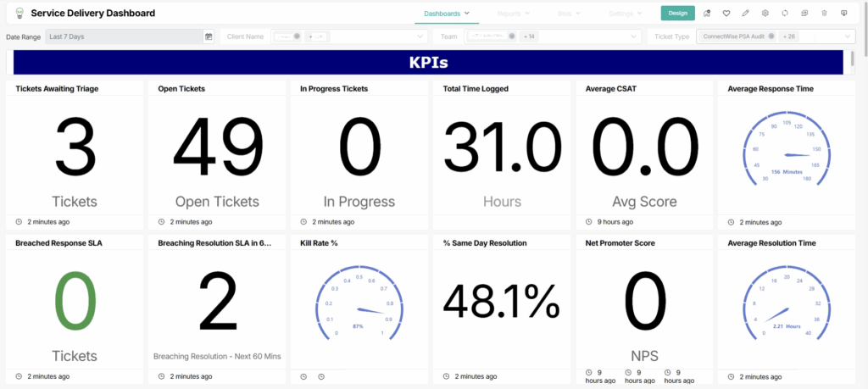Expand the Team filter dropdown arrow
868x389 pixels.
click(634, 36)
